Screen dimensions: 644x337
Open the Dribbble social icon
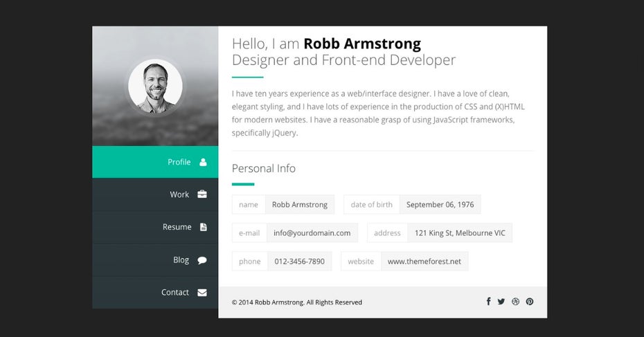515,301
